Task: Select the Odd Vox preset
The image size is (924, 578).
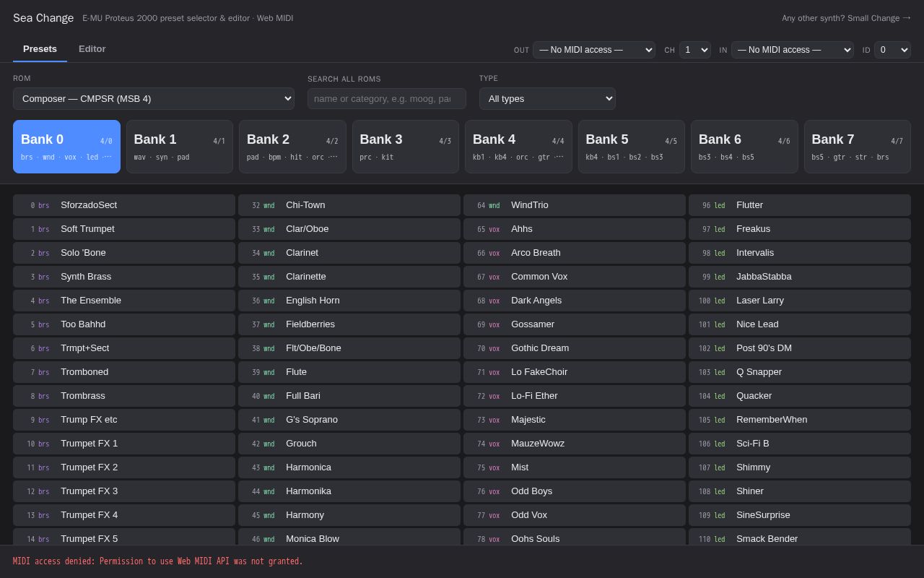Action: (575, 515)
